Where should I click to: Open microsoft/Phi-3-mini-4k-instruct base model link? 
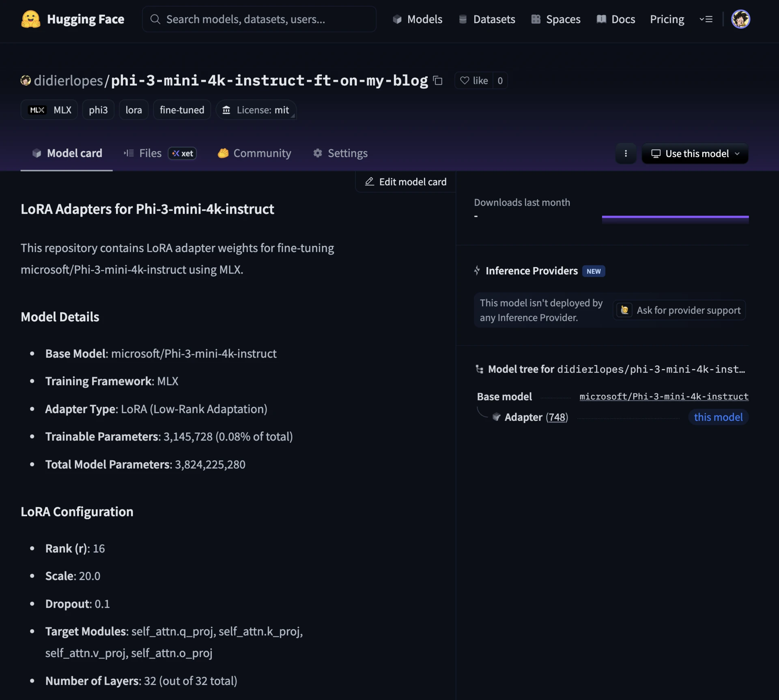664,396
